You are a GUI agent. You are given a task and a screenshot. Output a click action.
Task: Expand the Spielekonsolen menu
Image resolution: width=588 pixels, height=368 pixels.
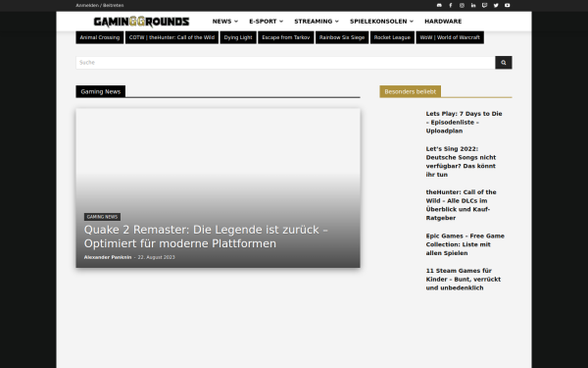[x=382, y=22]
